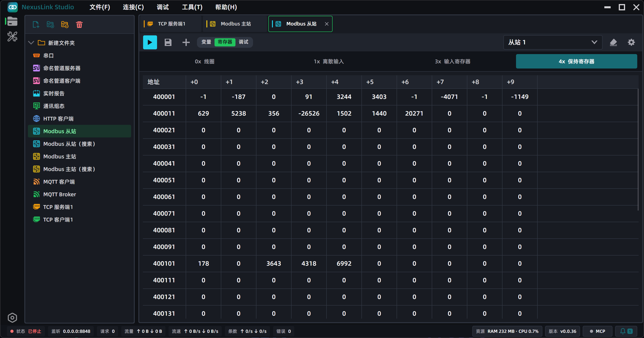Click the 地址 column header
644x338 pixels.
(164, 82)
